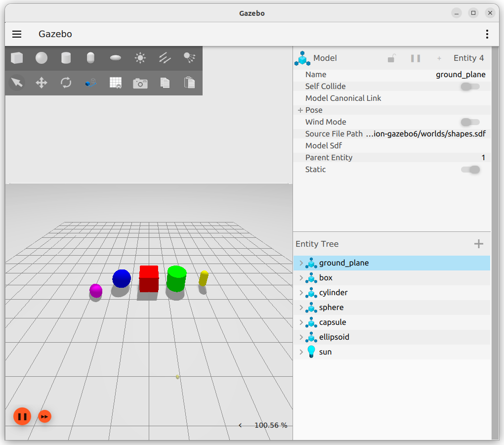This screenshot has width=504, height=445.
Task: Expand the ellipsoid tree node
Action: click(x=301, y=337)
